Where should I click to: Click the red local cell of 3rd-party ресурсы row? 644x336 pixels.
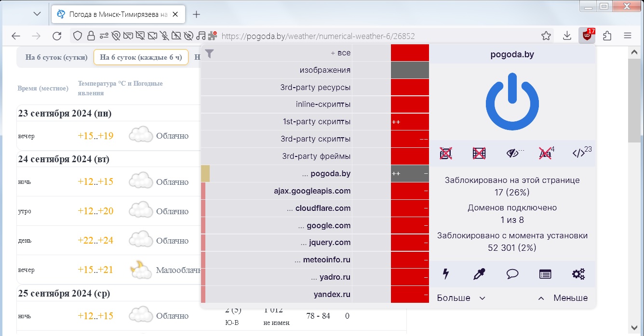click(x=410, y=88)
